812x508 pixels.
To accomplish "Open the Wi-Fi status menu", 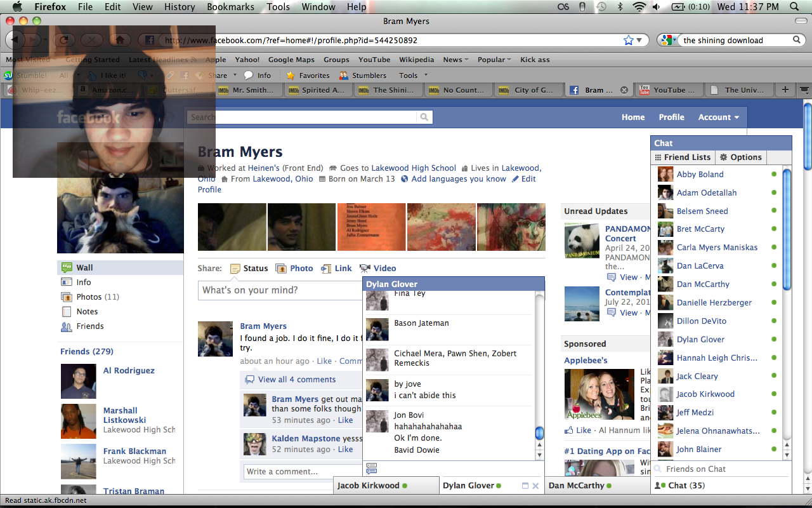I will coord(639,7).
